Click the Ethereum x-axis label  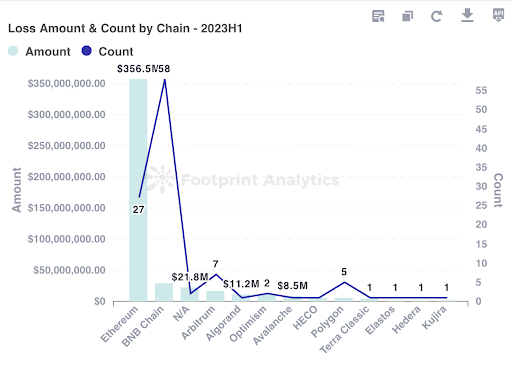pyautogui.click(x=119, y=324)
